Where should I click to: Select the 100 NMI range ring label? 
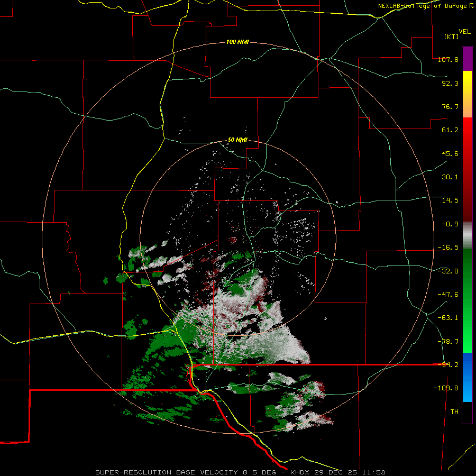(x=237, y=42)
